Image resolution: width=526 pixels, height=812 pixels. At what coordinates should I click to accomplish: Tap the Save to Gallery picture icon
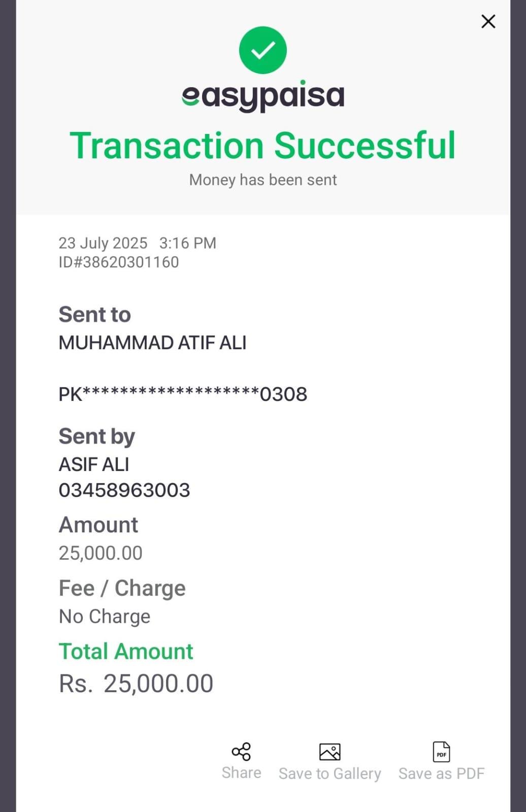(x=330, y=752)
